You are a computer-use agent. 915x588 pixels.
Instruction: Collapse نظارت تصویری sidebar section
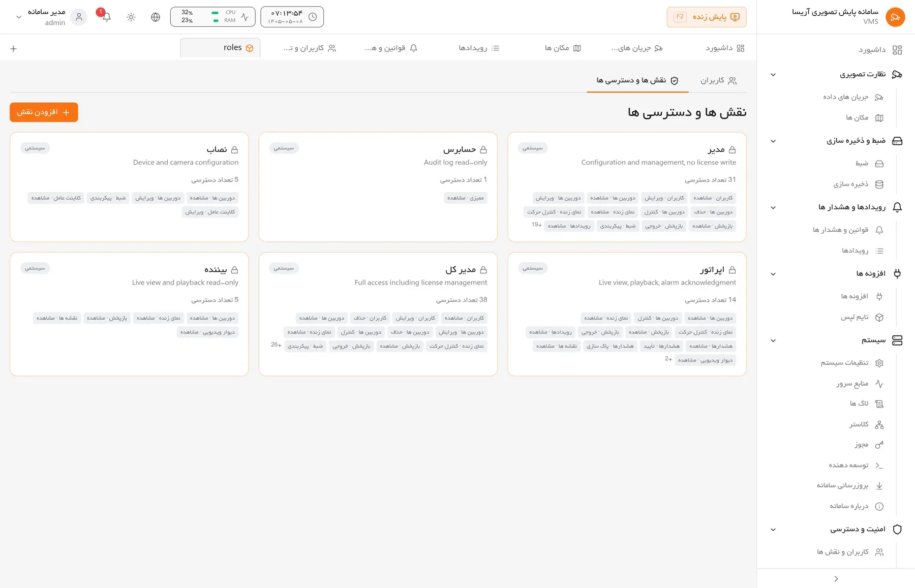tap(773, 75)
